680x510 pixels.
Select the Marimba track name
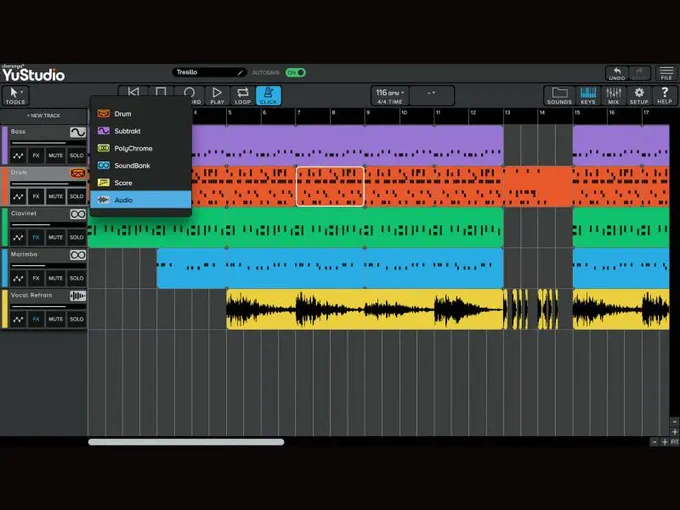click(24, 255)
